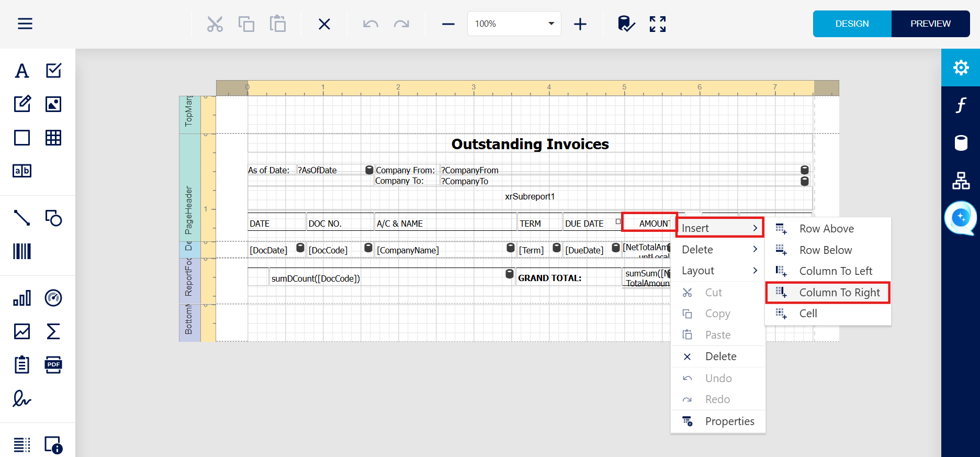Click the zoom in plus button
Screen dimensions: 980x457
pos(580,24)
